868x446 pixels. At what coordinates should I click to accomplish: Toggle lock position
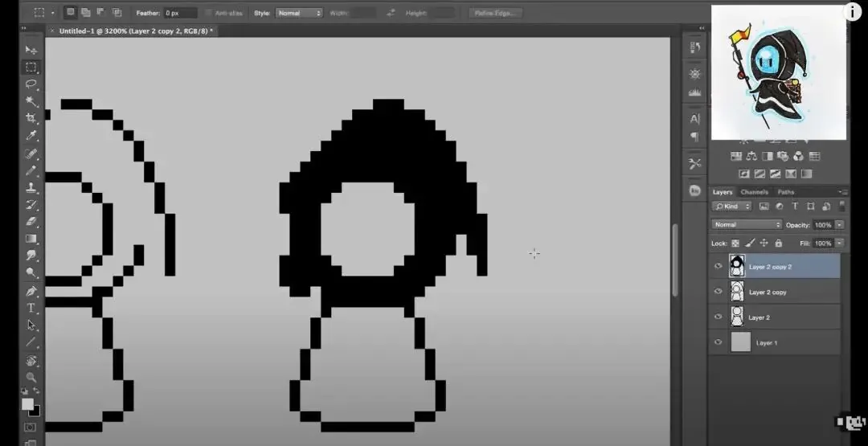tap(764, 243)
